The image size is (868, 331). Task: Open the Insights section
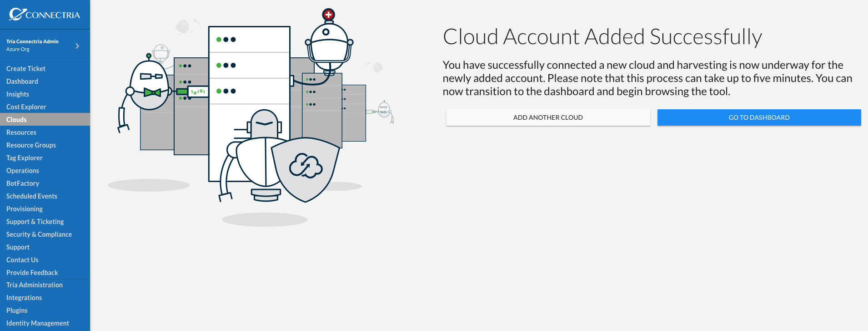coord(18,94)
